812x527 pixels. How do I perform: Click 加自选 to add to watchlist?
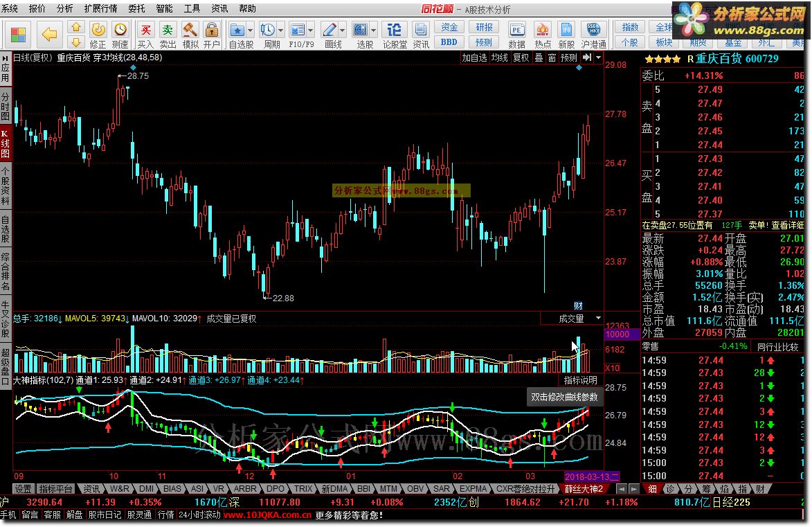475,57
